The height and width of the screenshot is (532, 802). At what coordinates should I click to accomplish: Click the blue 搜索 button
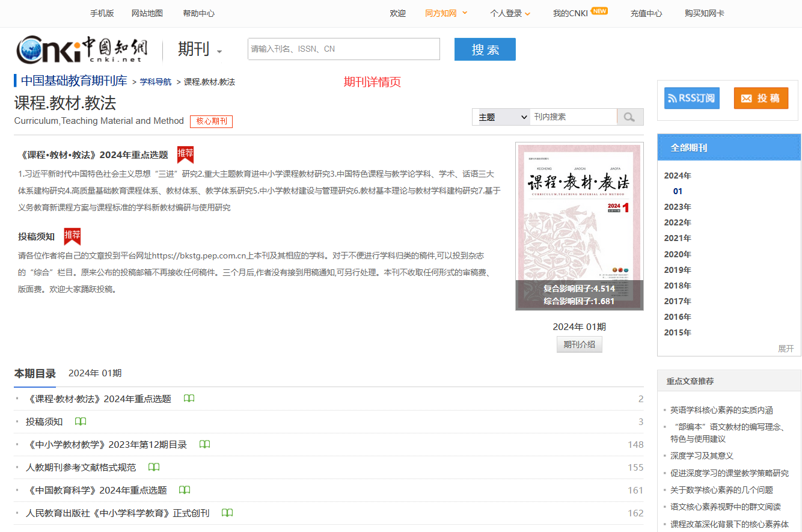[485, 49]
